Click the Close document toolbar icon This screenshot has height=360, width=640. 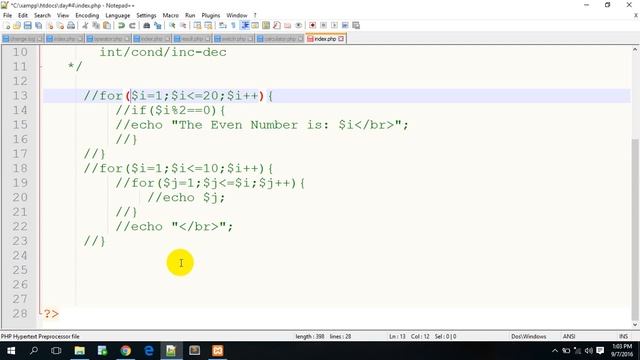tap(49, 25)
